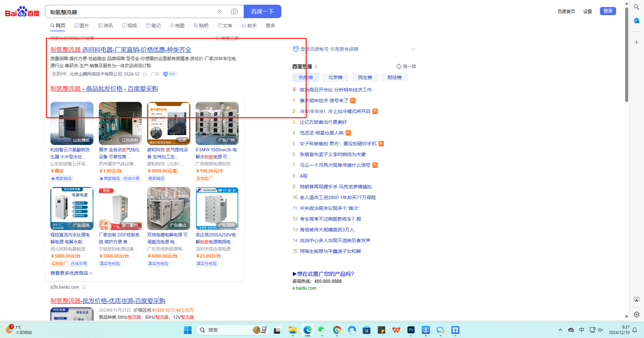Open Edge sidebar search icon

click(x=637, y=7)
